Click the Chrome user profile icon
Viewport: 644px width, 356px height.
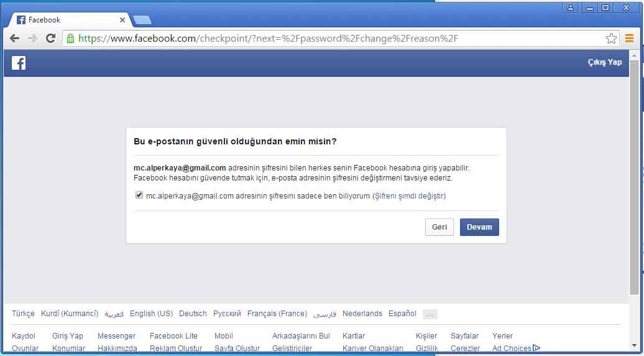570,7
